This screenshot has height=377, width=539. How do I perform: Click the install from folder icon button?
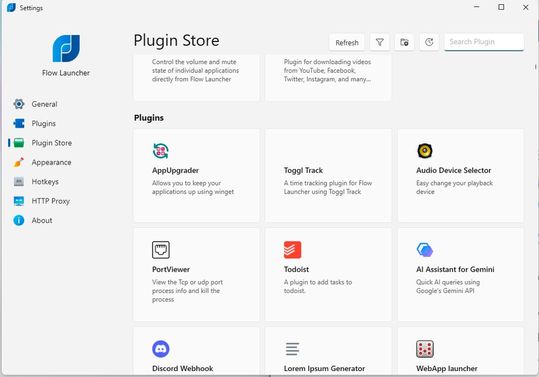tap(404, 42)
